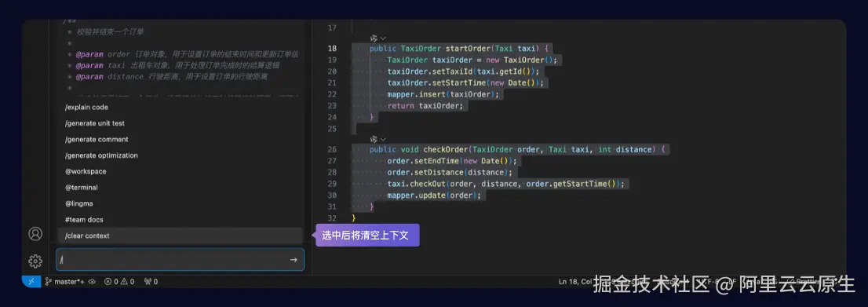Click line number 26 in the gutter
Screen dimensions: 868x307
click(332, 150)
